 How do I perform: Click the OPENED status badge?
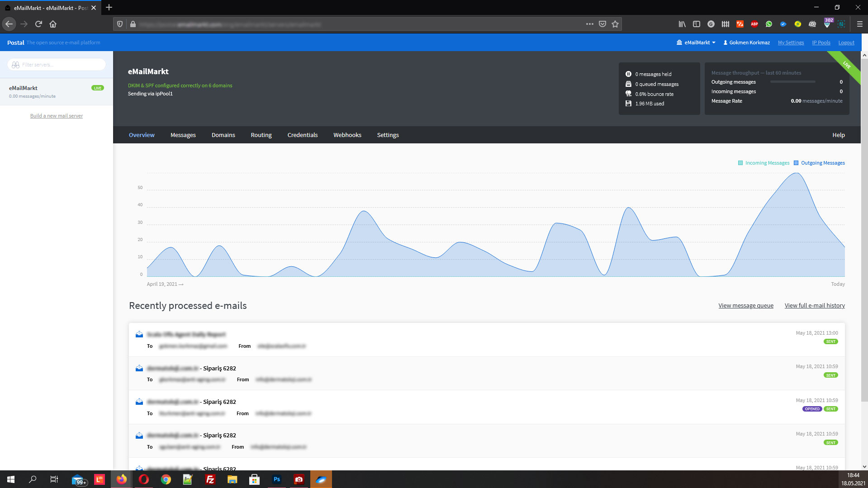812,409
